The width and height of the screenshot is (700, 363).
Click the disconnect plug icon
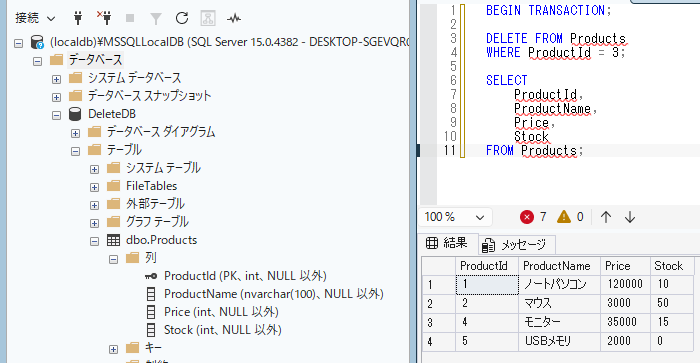[104, 18]
